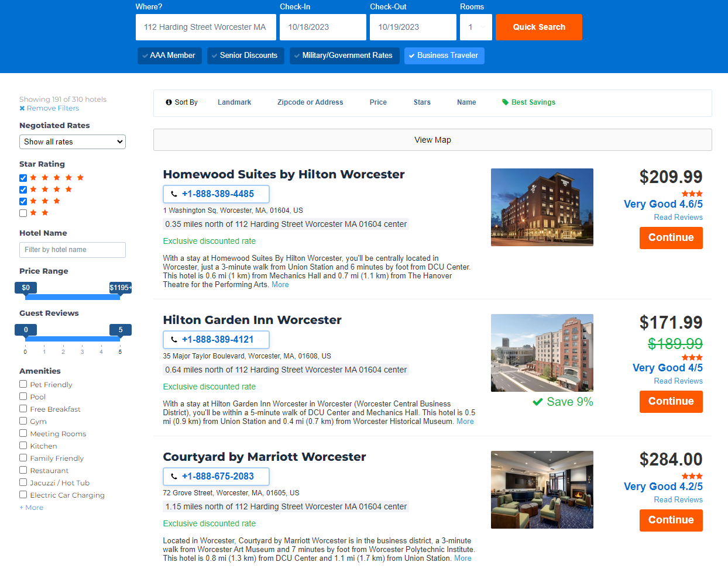The width and height of the screenshot is (728, 569).
Task: Open the Rooms count dropdown
Action: [x=476, y=27]
